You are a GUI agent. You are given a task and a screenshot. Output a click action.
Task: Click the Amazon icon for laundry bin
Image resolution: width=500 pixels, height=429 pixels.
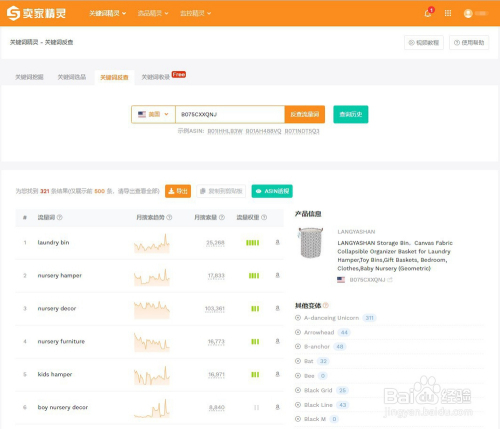277,242
